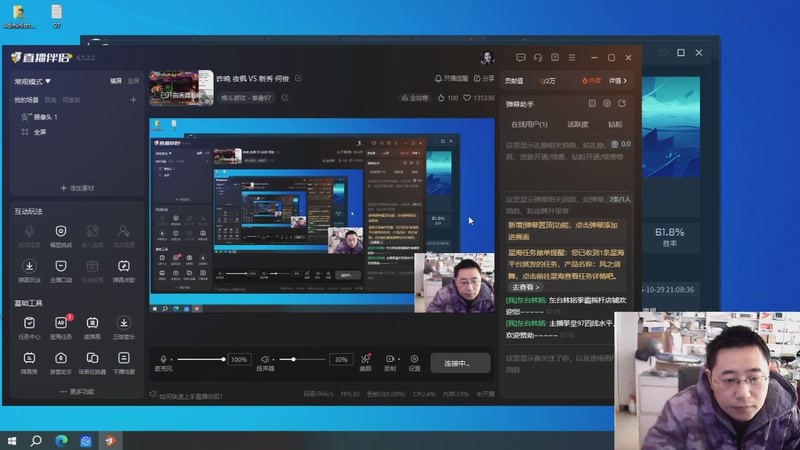Switch to 钻粉 tab
The height and width of the screenshot is (450, 800).
click(x=615, y=124)
